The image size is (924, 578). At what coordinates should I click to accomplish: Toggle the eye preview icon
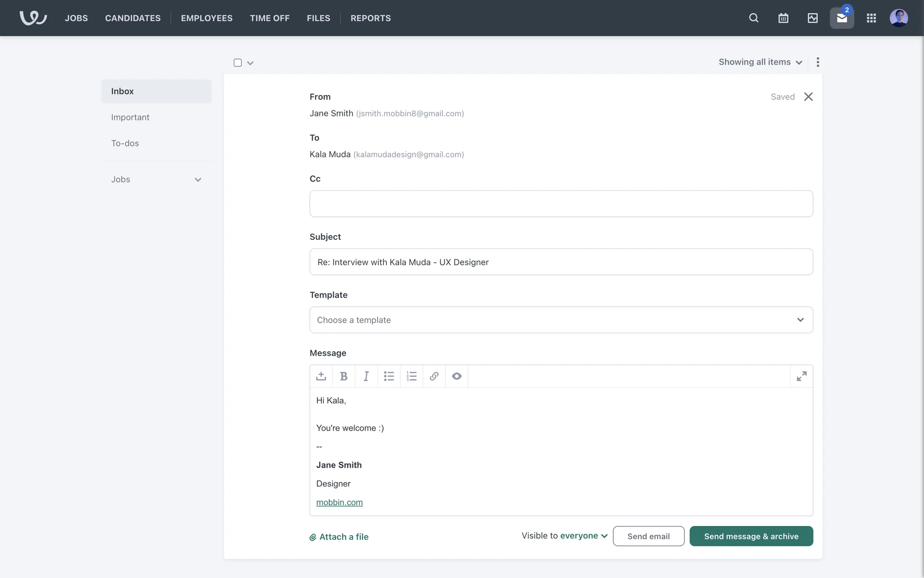457,376
